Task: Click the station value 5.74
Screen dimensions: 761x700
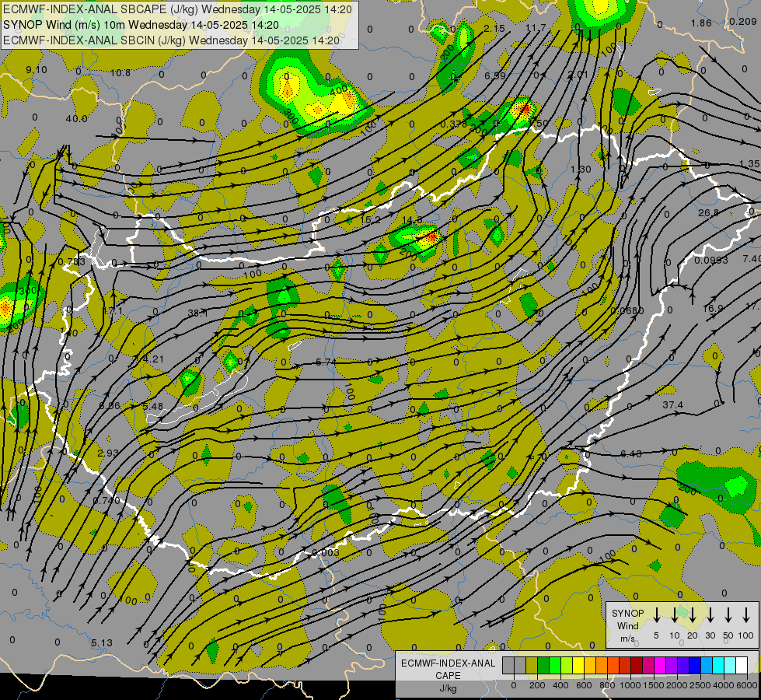Action: click(x=326, y=362)
